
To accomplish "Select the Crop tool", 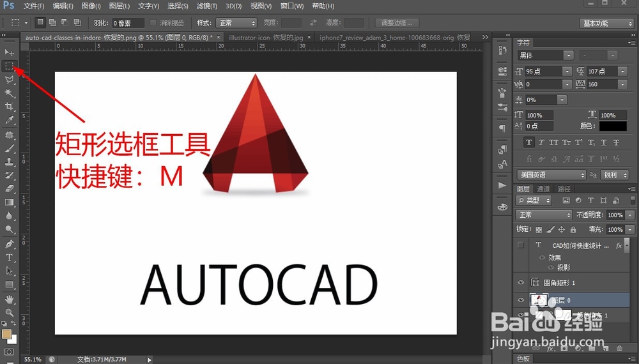I will click(x=9, y=107).
